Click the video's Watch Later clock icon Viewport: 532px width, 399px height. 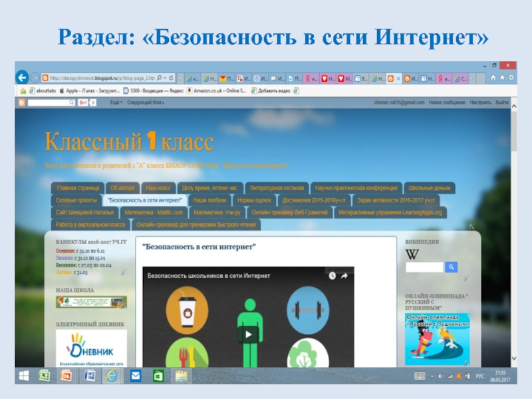[332, 275]
